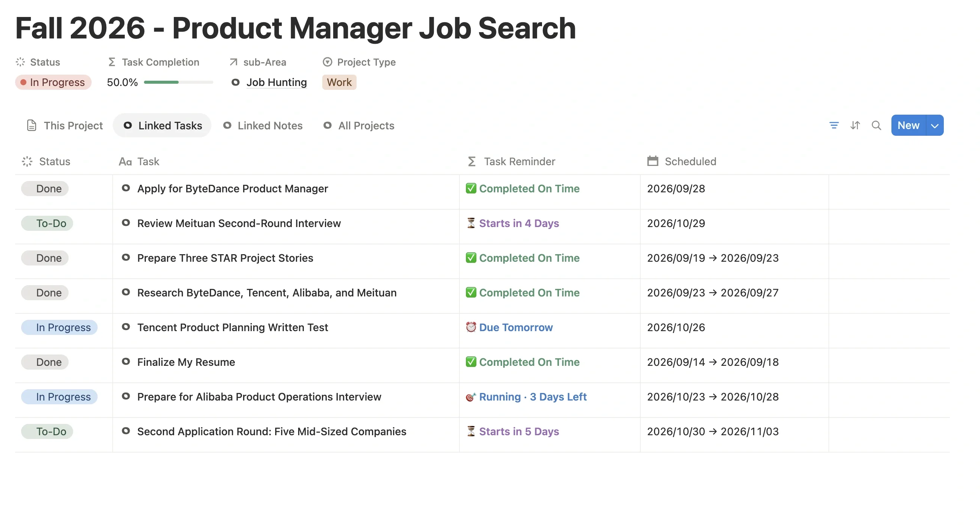The image size is (980, 528).
Task: Edit the Work project type tag
Action: 339,82
